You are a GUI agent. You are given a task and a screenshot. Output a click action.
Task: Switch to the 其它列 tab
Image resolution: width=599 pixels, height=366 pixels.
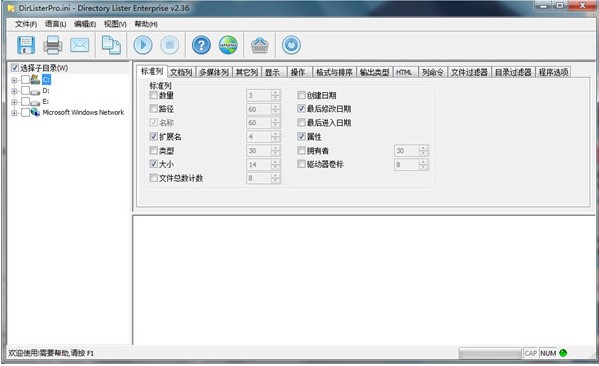(x=246, y=72)
